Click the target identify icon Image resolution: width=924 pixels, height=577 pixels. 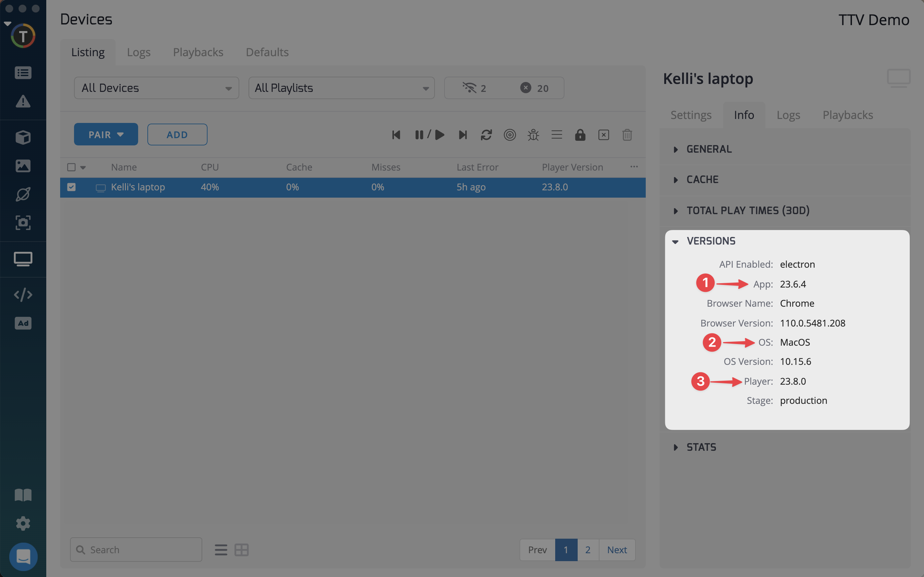[x=510, y=135]
